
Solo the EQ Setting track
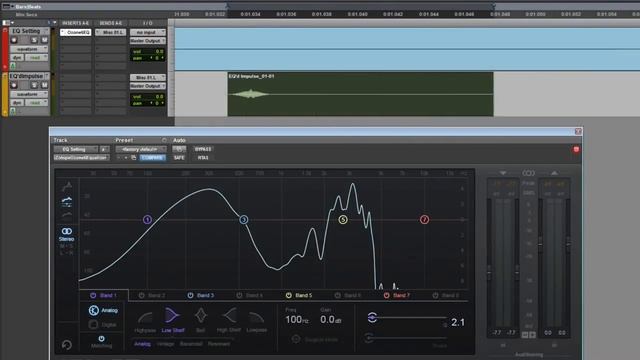pos(34,40)
